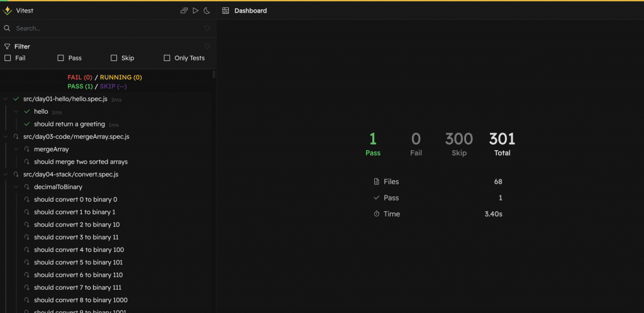Click skip icon beside mergeArray suite

coord(26,150)
